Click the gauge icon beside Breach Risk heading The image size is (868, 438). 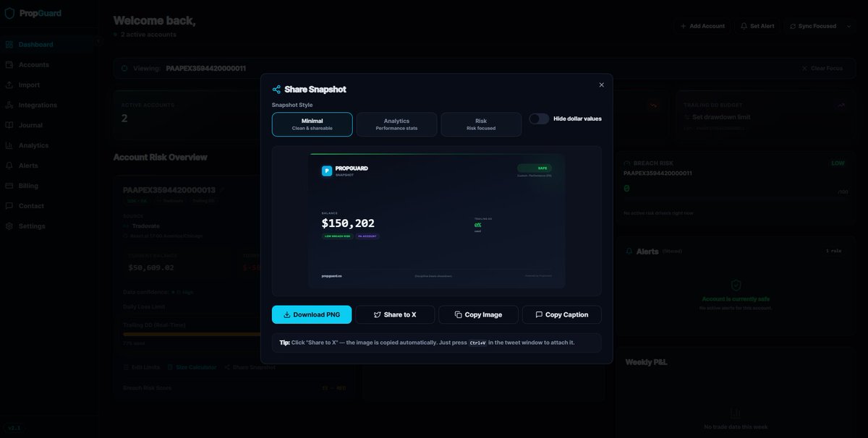pyautogui.click(x=627, y=163)
